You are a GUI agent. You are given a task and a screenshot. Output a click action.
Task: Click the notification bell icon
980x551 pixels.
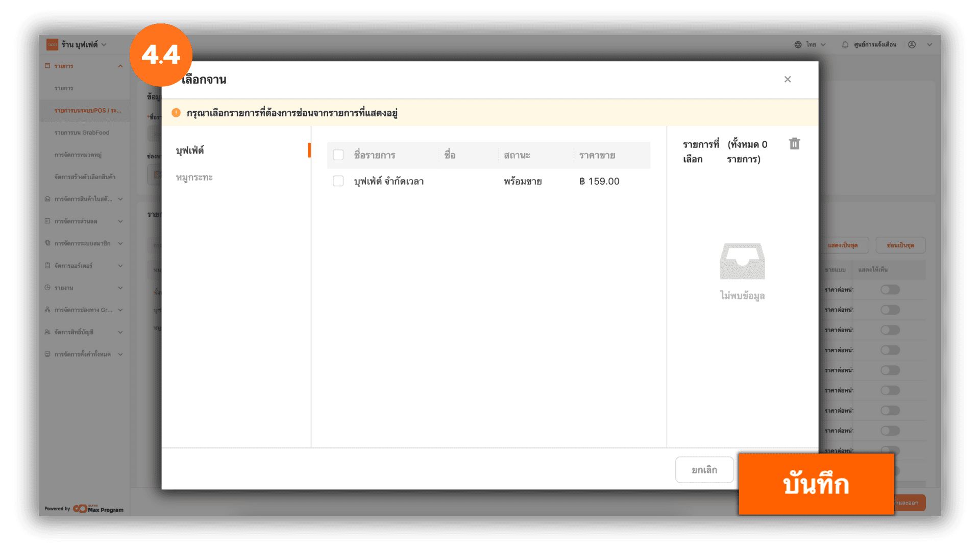coord(845,45)
